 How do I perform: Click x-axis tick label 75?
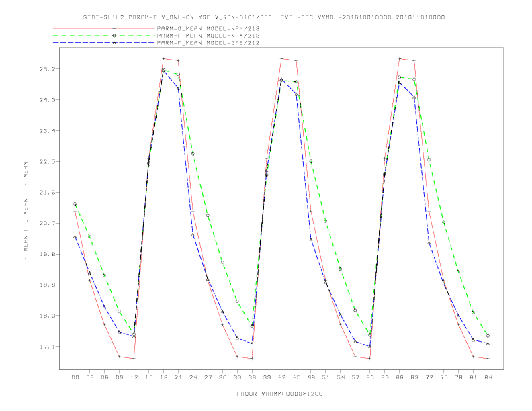coord(444,377)
